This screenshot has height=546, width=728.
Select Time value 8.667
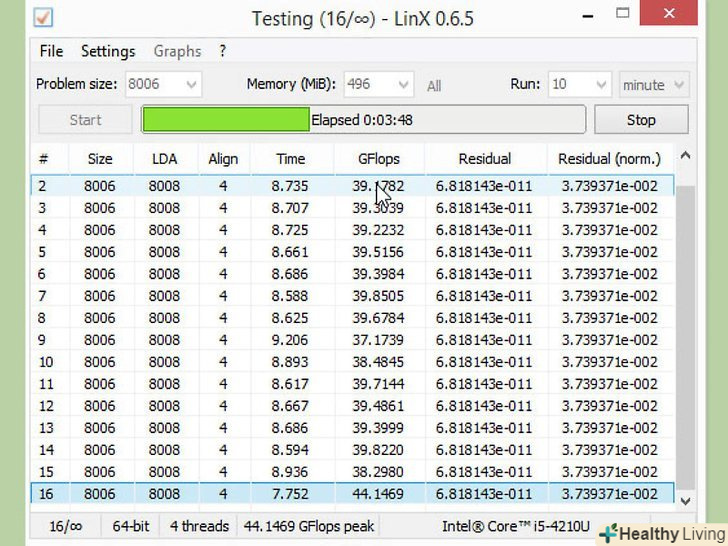pyautogui.click(x=290, y=406)
